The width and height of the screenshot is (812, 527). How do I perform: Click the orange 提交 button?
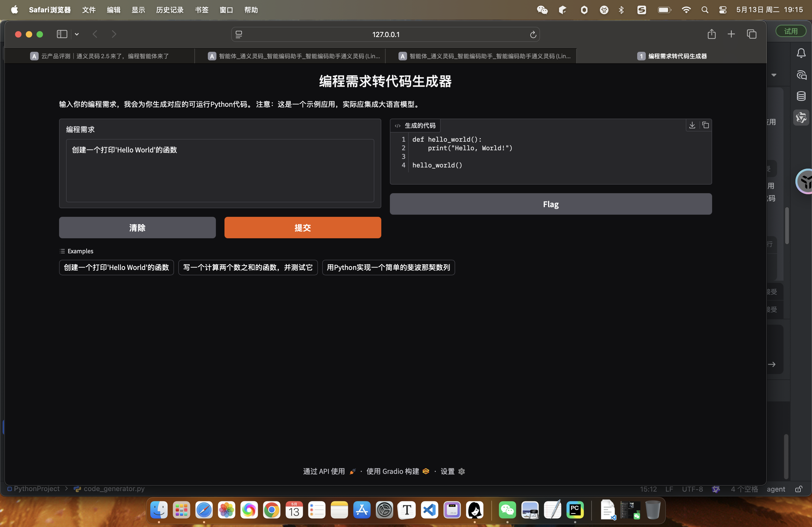click(302, 227)
